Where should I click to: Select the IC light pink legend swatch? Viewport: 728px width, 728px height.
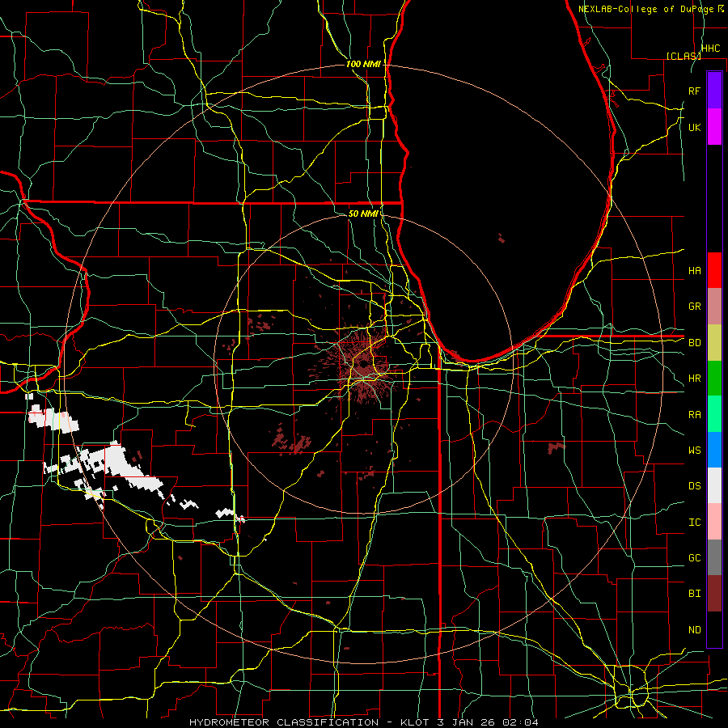[714, 522]
